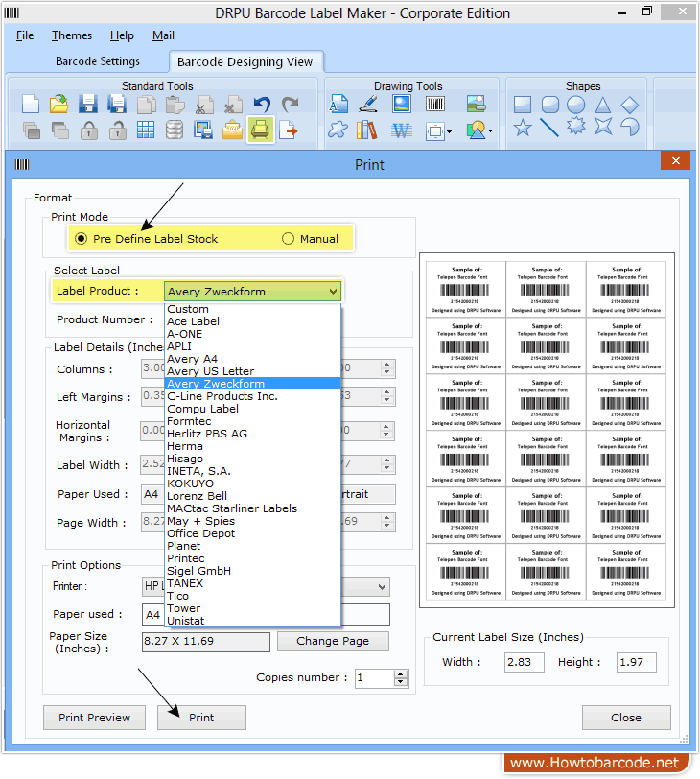The image size is (700, 779).
Task: Open the Themes menu
Action: pos(72,35)
